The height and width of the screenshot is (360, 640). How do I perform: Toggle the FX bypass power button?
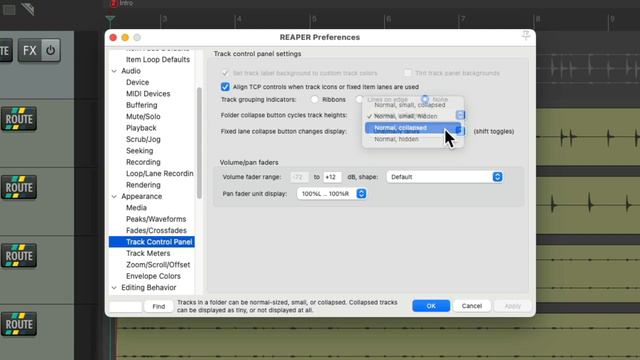pyautogui.click(x=51, y=51)
